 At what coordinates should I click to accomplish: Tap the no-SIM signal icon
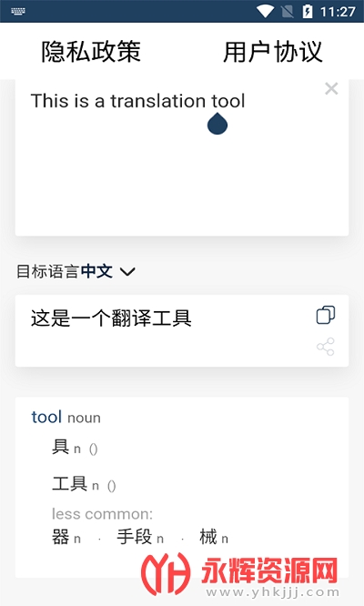(287, 12)
